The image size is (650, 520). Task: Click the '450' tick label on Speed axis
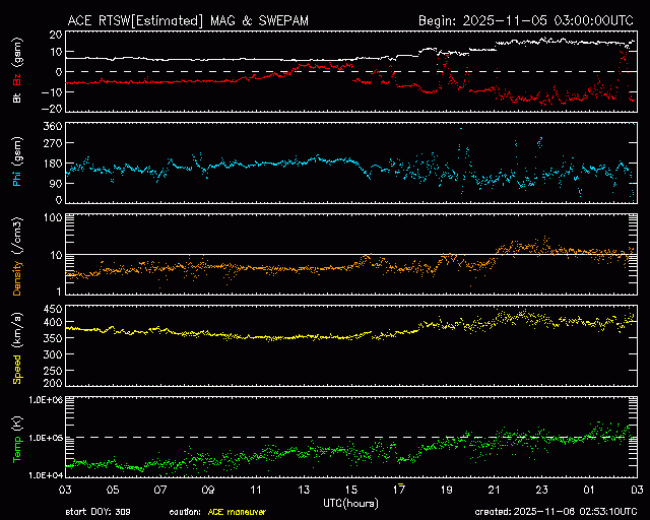tap(53, 309)
